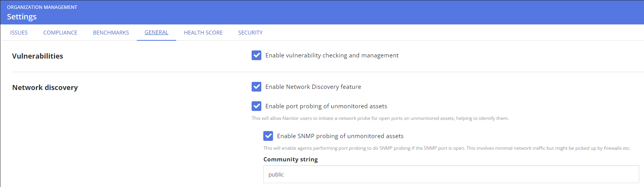Click the Vulnerabilities section heading

[38, 56]
